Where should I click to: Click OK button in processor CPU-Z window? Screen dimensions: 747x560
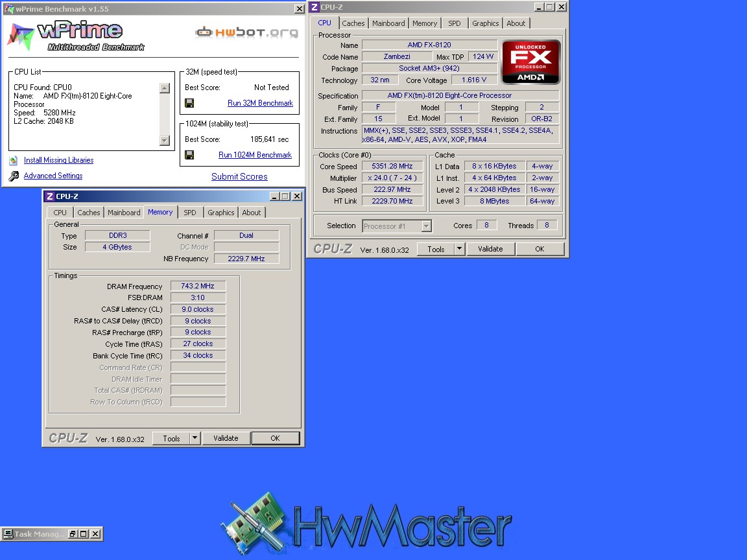[x=539, y=249]
